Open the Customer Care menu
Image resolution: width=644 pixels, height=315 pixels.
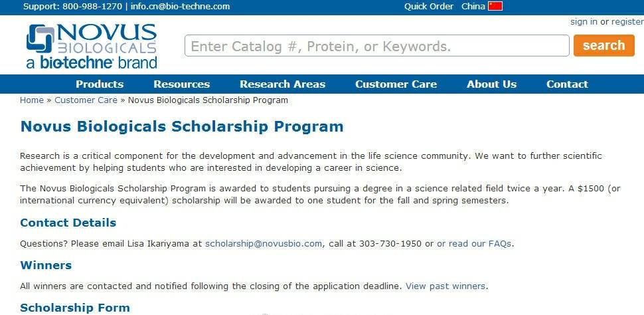(x=396, y=84)
